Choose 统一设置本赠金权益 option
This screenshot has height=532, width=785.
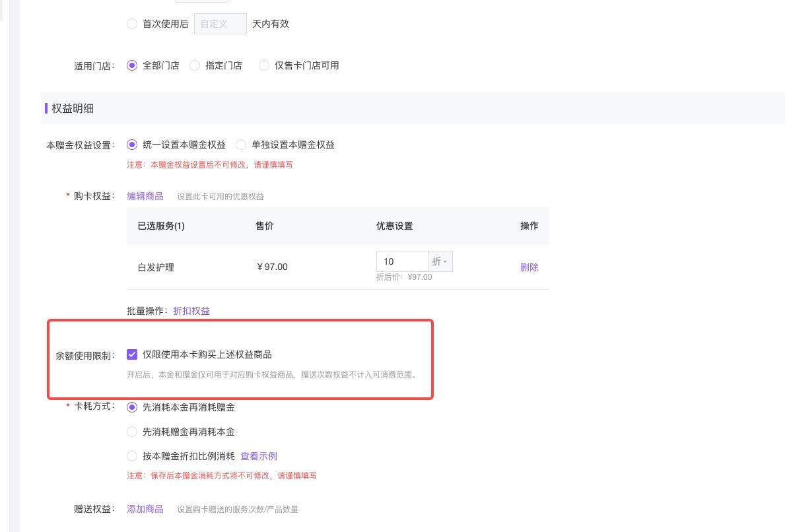coord(132,145)
